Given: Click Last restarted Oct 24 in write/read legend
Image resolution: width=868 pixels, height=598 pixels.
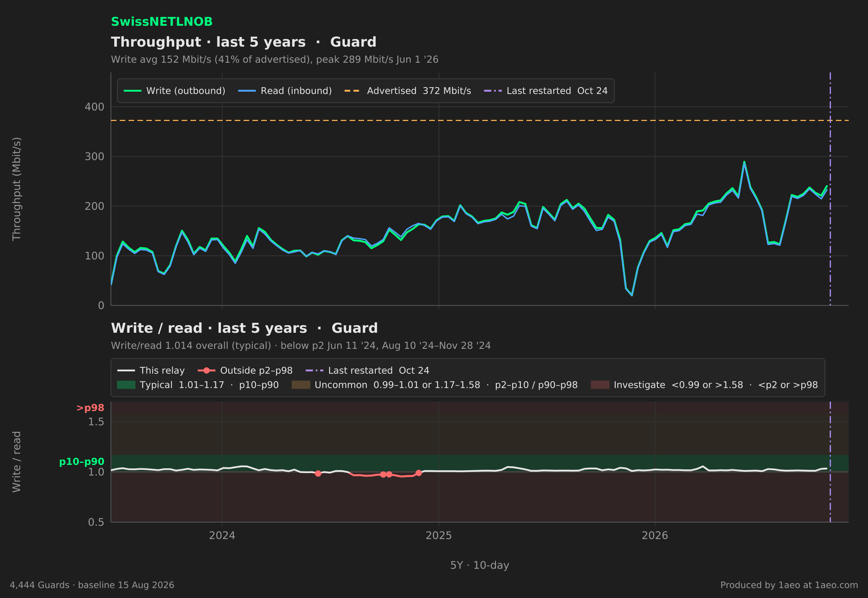Looking at the screenshot, I should pos(367,371).
